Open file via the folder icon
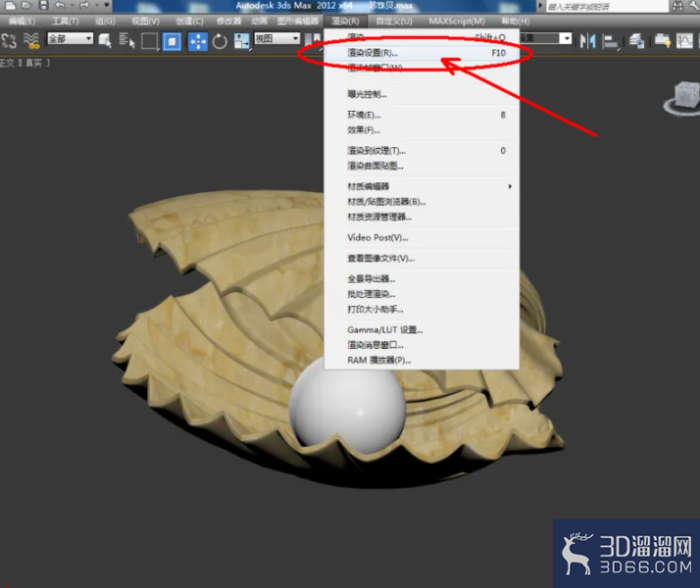The image size is (700, 588). [x=26, y=5]
